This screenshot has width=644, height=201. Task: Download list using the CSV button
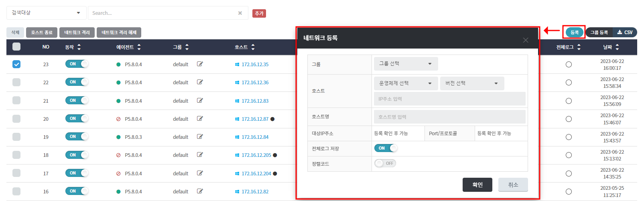click(625, 32)
